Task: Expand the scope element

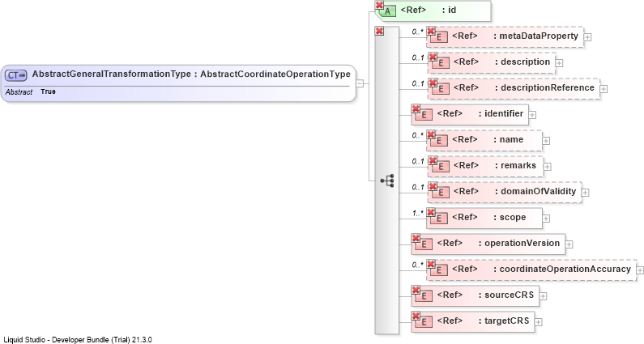Action: (546, 219)
